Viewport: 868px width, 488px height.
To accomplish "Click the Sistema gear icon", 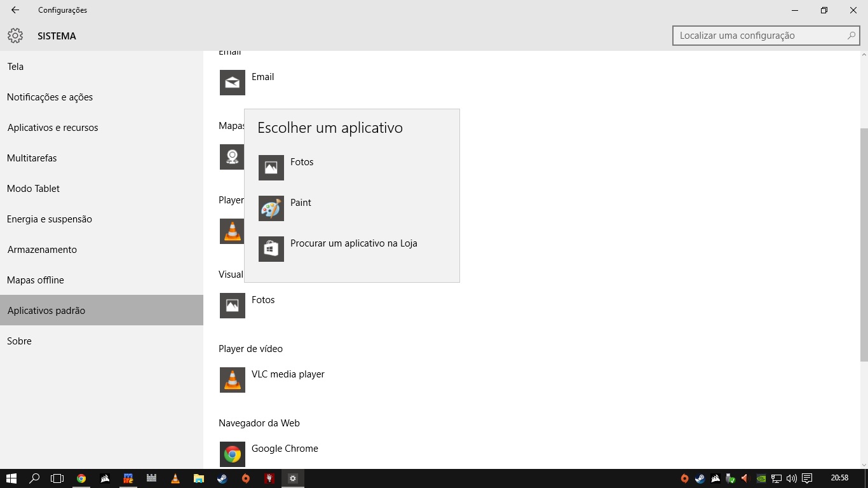I will tap(15, 36).
